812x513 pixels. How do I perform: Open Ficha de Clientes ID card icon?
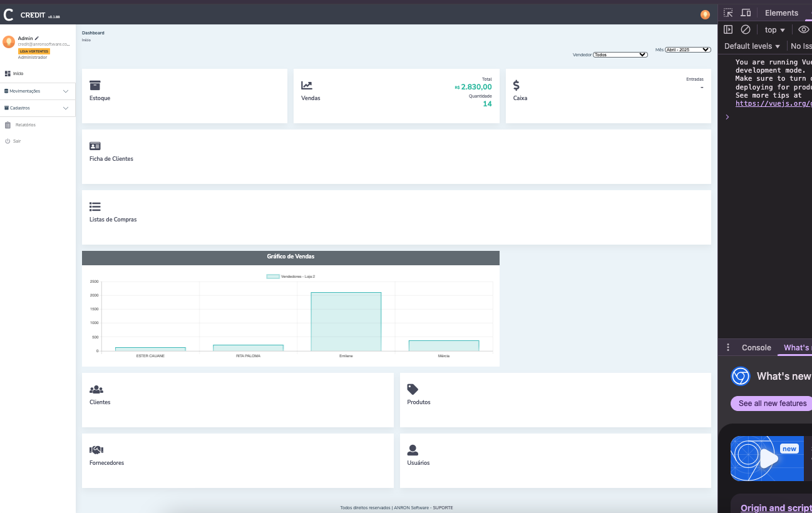pos(95,146)
